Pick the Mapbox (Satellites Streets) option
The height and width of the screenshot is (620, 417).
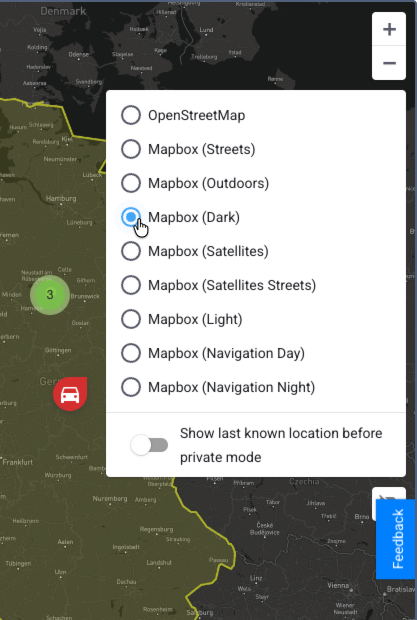pos(131,285)
